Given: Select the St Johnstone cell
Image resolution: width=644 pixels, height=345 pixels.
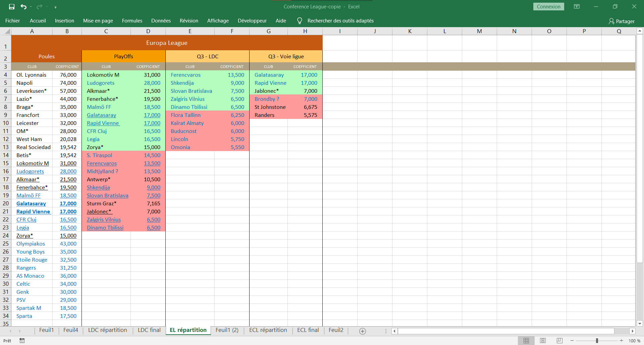Looking at the screenshot, I should pyautogui.click(x=268, y=107).
